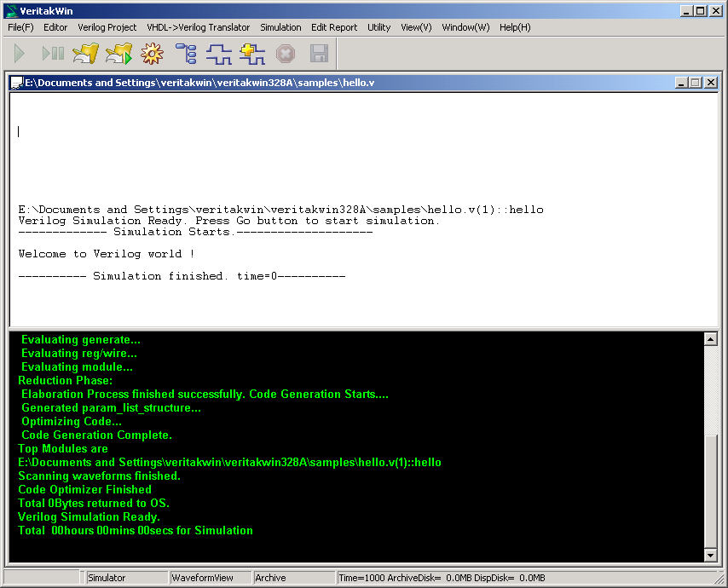Click the load-and-run folder icon with green arrow
728x588 pixels.
(118, 54)
